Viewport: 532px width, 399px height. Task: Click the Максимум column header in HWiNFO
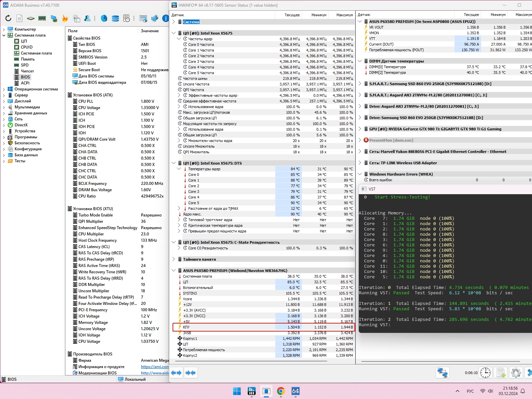(344, 15)
